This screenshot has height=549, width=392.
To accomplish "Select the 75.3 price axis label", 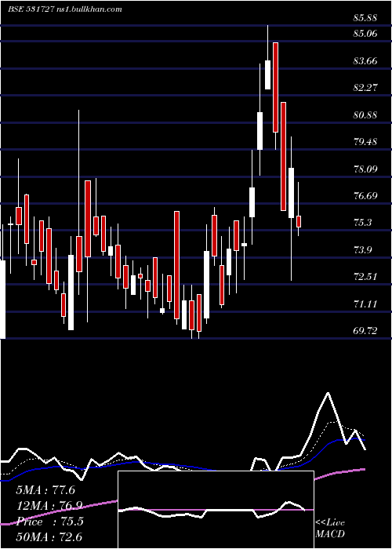I will [362, 223].
